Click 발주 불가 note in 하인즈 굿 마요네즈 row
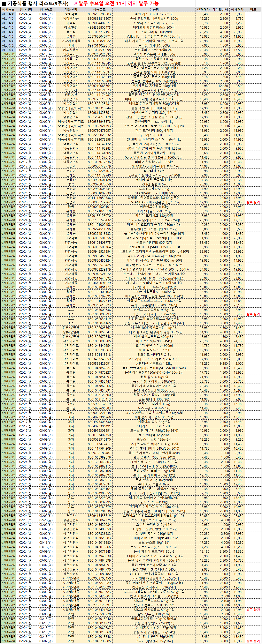Image resolution: width=262 pixels, height=644 pixels. 253,314
